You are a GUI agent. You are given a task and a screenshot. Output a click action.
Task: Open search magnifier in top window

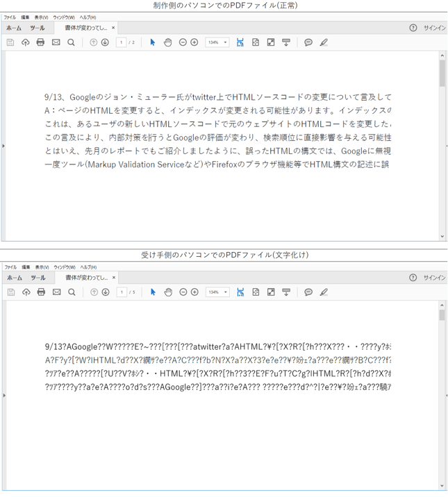point(71,42)
